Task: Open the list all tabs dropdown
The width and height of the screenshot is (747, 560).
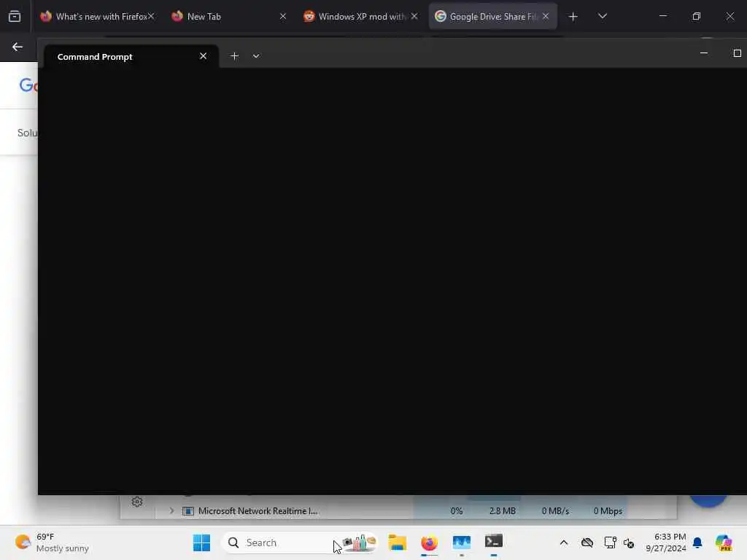Action: click(x=603, y=17)
